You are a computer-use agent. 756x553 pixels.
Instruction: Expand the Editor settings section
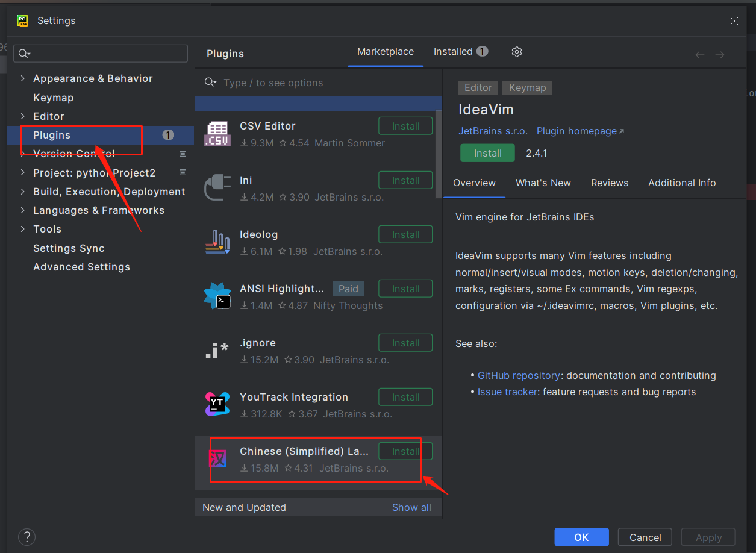coord(23,116)
